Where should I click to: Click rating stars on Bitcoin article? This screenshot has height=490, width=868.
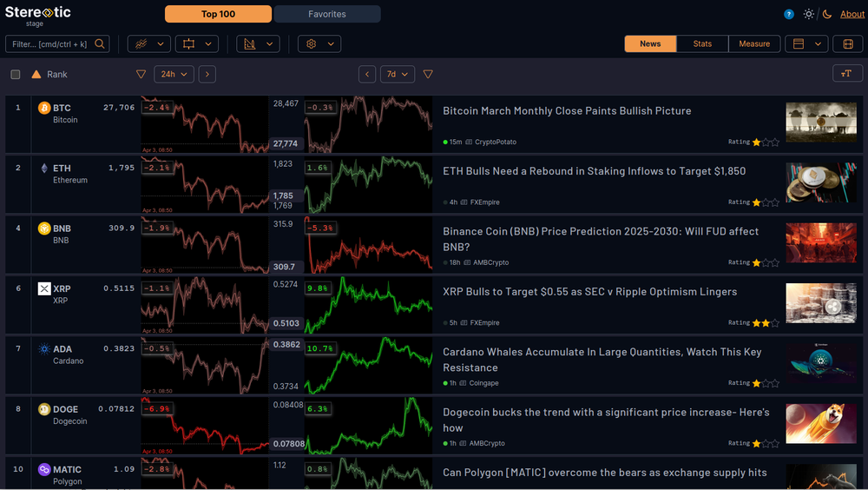coord(766,142)
